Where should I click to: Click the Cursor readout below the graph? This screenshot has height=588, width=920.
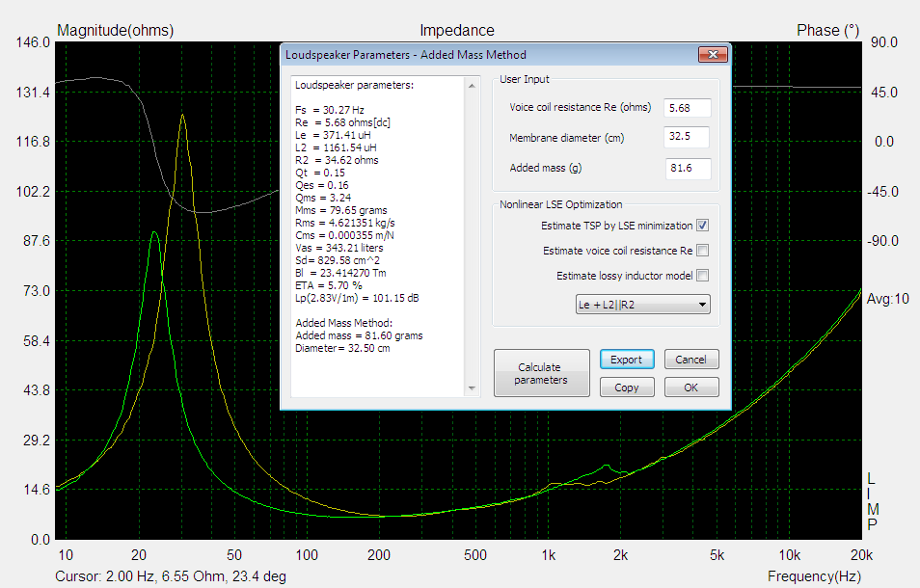[171, 576]
